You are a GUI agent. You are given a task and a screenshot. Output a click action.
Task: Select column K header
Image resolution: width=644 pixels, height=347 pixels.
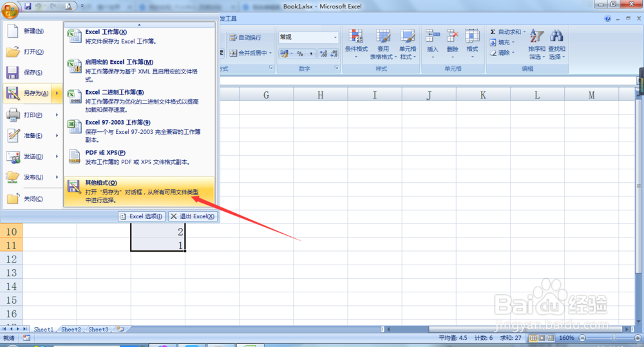click(483, 95)
